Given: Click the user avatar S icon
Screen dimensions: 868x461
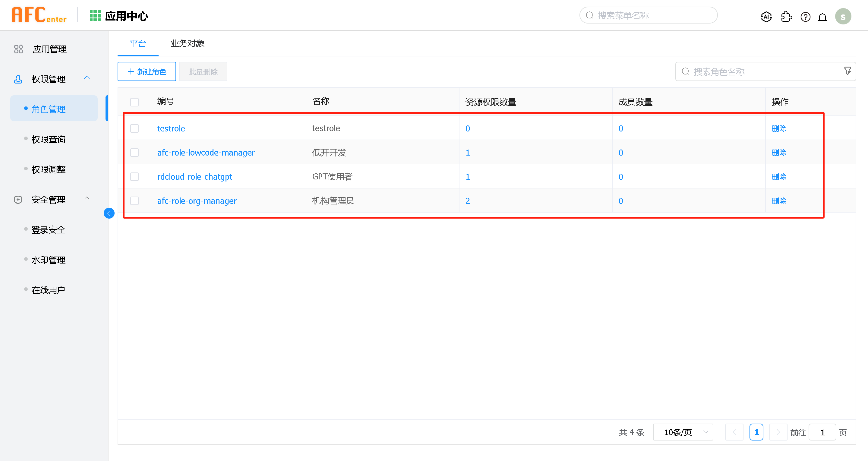Looking at the screenshot, I should (843, 17).
